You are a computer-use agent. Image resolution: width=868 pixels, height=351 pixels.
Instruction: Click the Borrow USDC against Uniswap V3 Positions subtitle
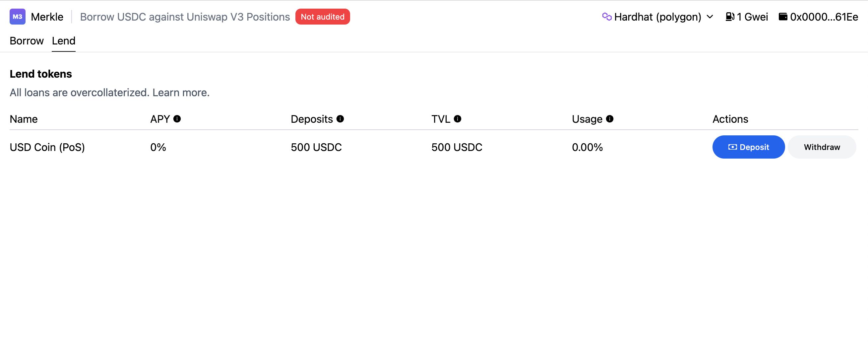185,17
